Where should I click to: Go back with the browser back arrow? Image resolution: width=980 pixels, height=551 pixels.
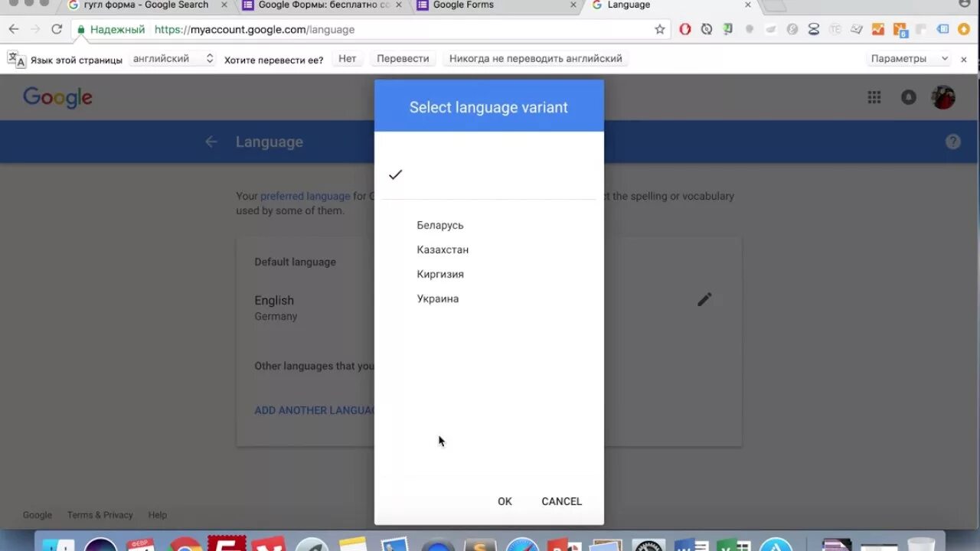tap(14, 29)
